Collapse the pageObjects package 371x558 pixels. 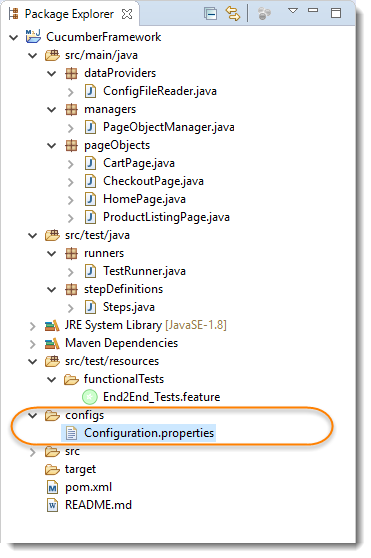(x=52, y=145)
